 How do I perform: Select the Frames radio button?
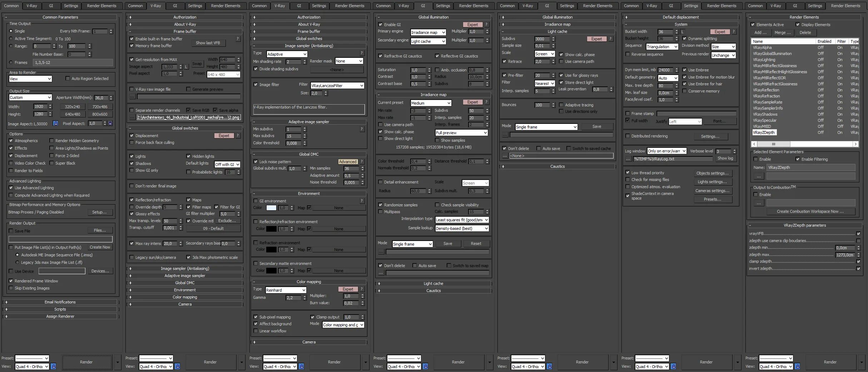coord(11,62)
